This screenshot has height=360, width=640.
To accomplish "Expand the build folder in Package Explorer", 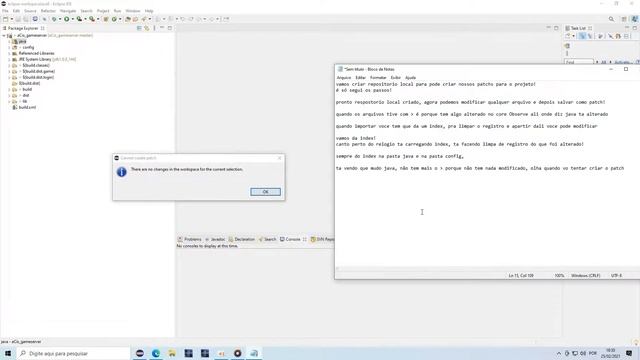I will pyautogui.click(x=9, y=89).
